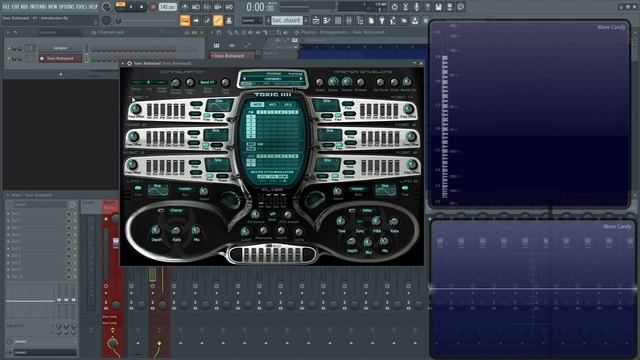Toggle the Delay effect on/off switch
640x360 pixels.
pos(352,211)
